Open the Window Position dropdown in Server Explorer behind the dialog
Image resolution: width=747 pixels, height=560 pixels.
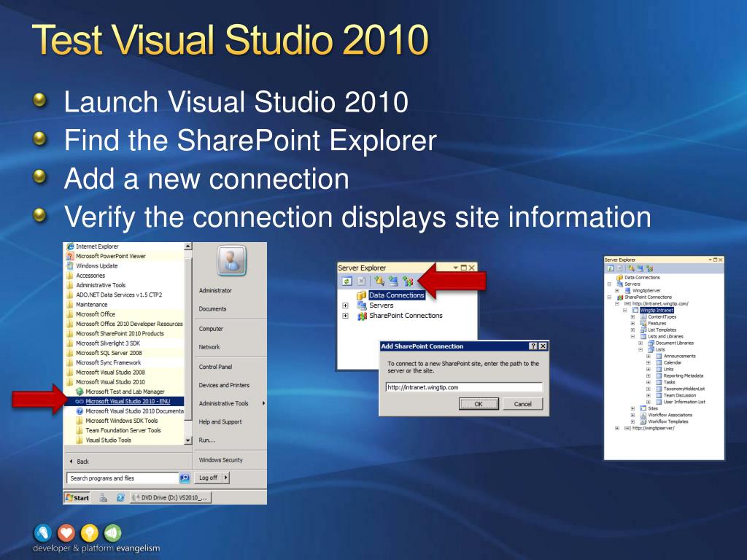pyautogui.click(x=456, y=268)
